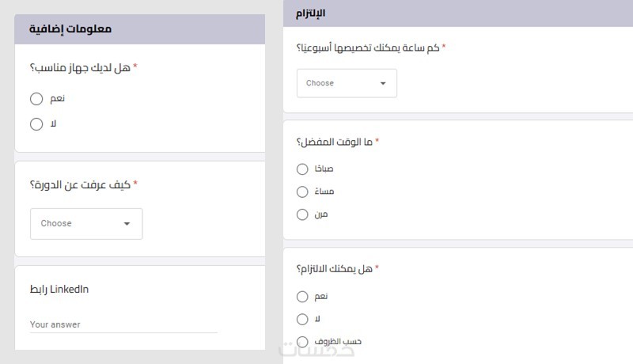The image size is (633, 364).
Task: Click the question text ما الوقت المفضل؟
Action: [333, 142]
